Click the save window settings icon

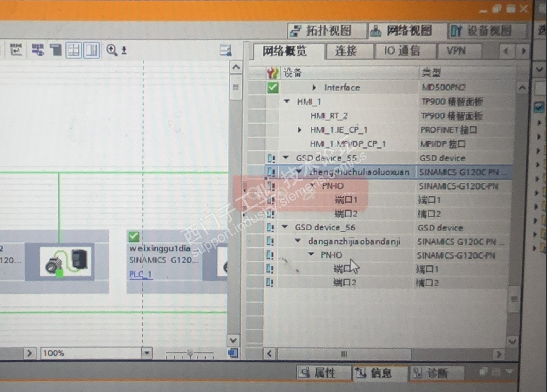tap(226, 50)
